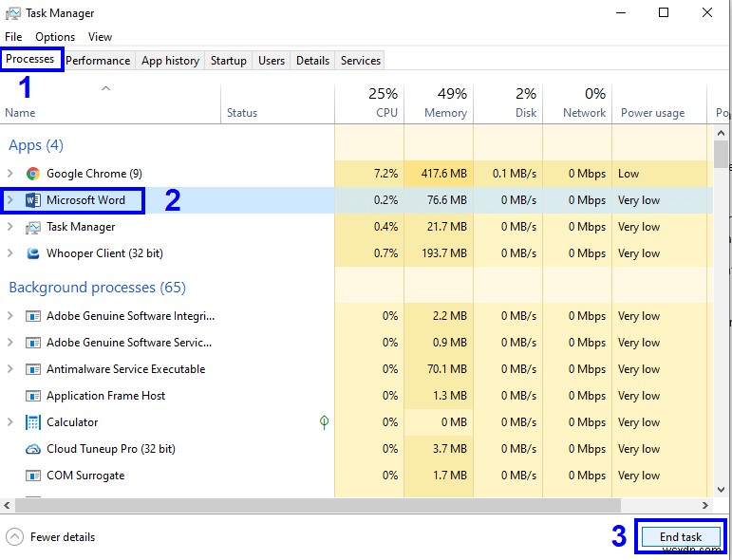Click vertical scrollbar down arrow
732x560 pixels.
(x=721, y=490)
